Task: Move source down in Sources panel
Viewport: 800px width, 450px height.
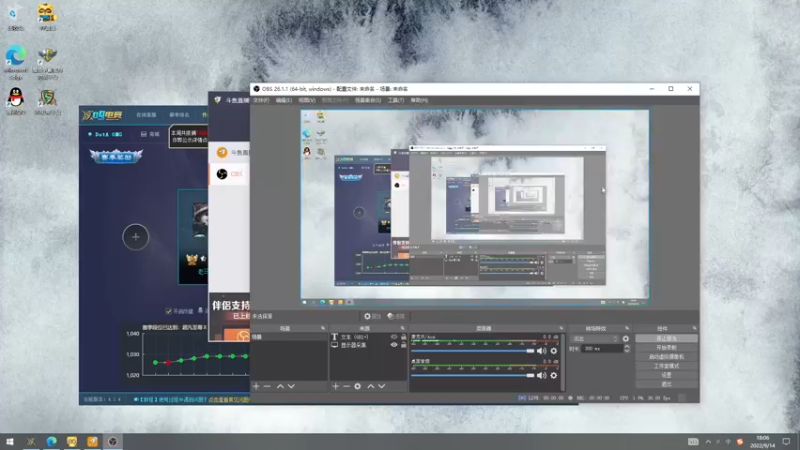Action: click(x=382, y=386)
